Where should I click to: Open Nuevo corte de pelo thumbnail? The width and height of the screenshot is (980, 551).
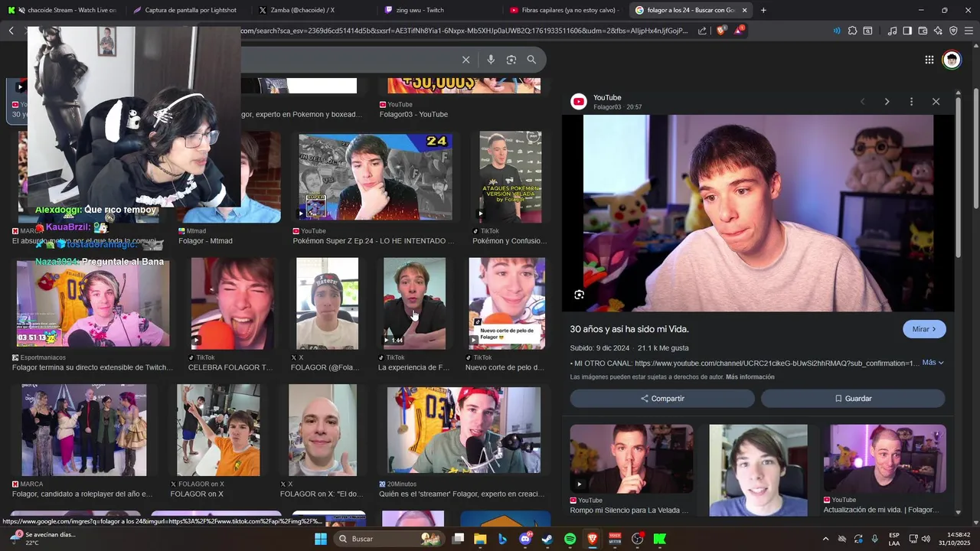507,304
